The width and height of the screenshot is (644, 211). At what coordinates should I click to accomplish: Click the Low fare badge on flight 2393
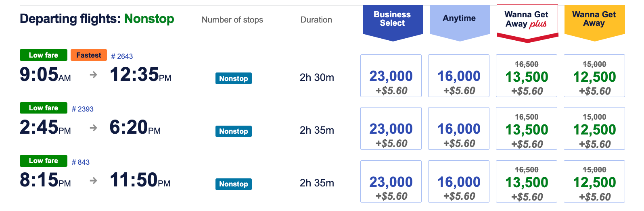tap(44, 108)
